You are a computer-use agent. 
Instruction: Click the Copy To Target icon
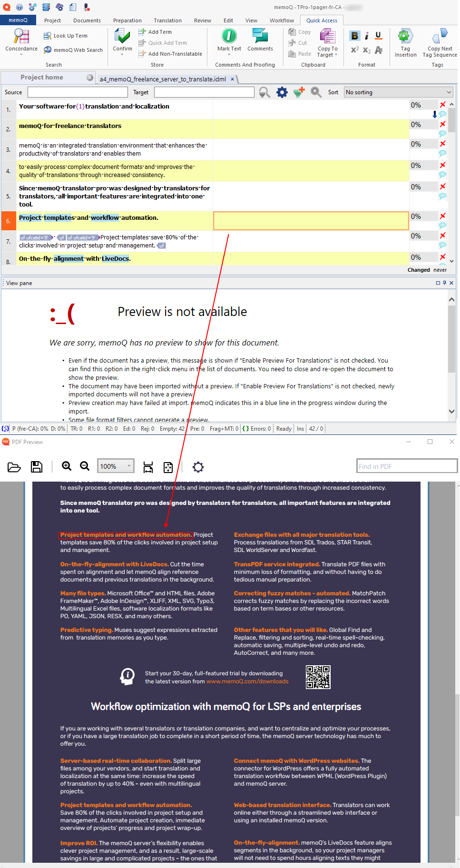pos(327,37)
